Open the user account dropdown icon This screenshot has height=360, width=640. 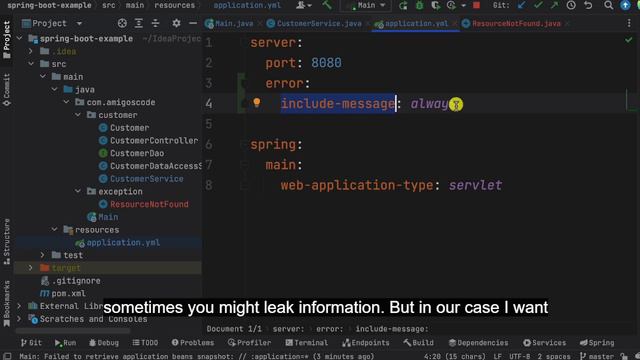[x=304, y=5]
